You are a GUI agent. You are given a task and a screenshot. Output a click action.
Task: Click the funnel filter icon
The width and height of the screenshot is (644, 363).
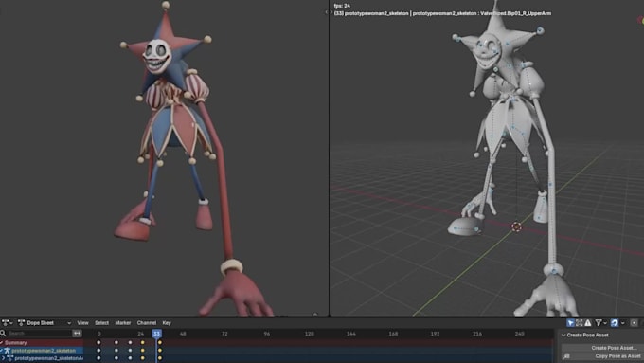click(599, 323)
